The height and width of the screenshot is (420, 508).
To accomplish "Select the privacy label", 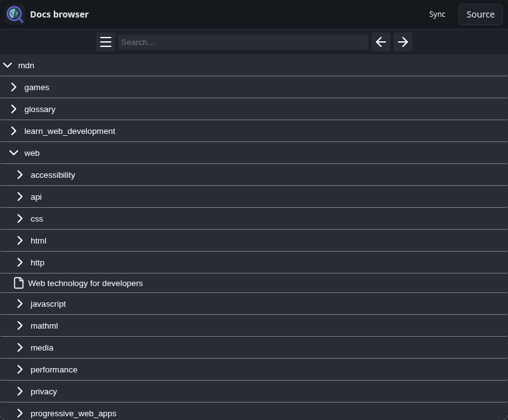I will pos(44,392).
